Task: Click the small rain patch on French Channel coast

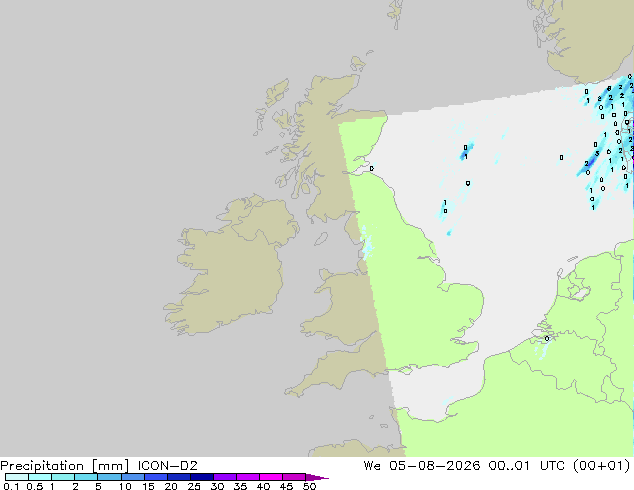Action: tap(447, 401)
